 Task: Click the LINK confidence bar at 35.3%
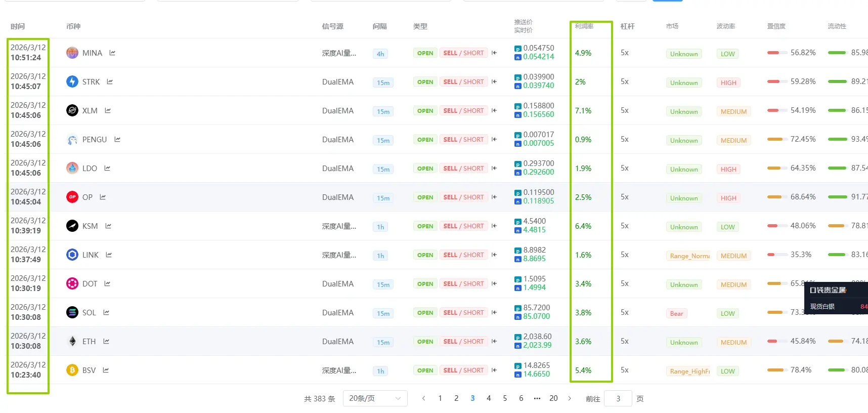pyautogui.click(x=777, y=255)
